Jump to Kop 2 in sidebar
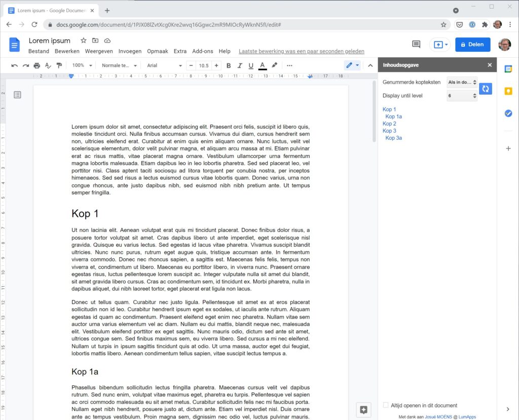The width and height of the screenshot is (519, 420). 389,124
